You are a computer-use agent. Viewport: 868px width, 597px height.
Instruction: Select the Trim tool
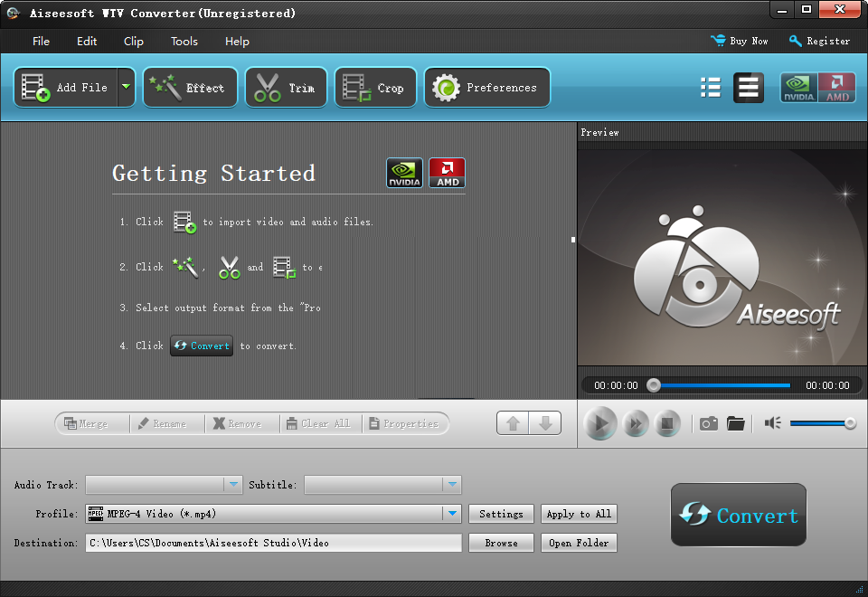(286, 87)
